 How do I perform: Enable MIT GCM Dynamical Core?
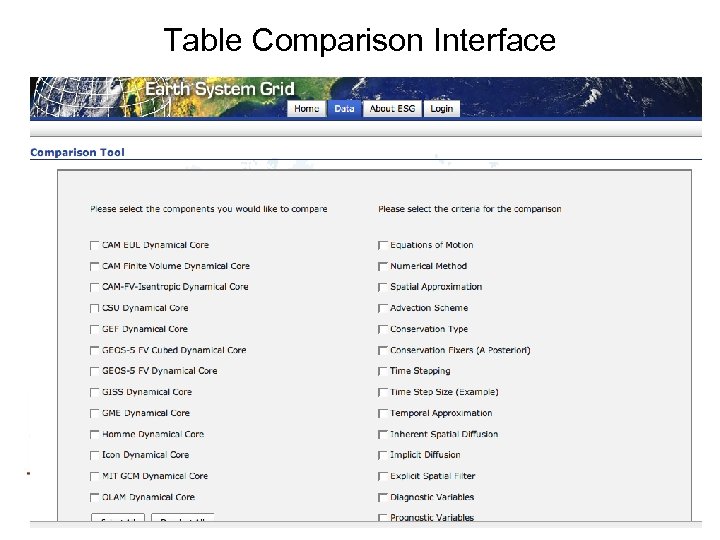pos(95,476)
